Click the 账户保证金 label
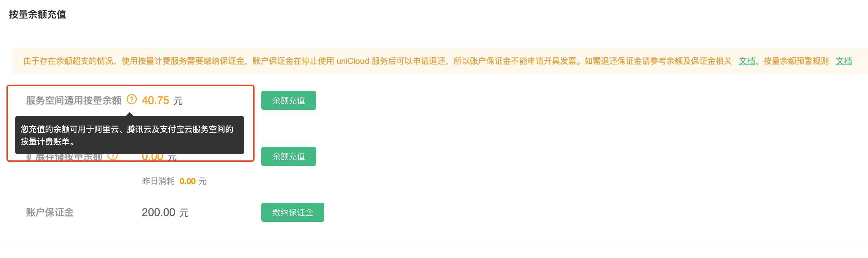The width and height of the screenshot is (868, 258). click(x=50, y=212)
